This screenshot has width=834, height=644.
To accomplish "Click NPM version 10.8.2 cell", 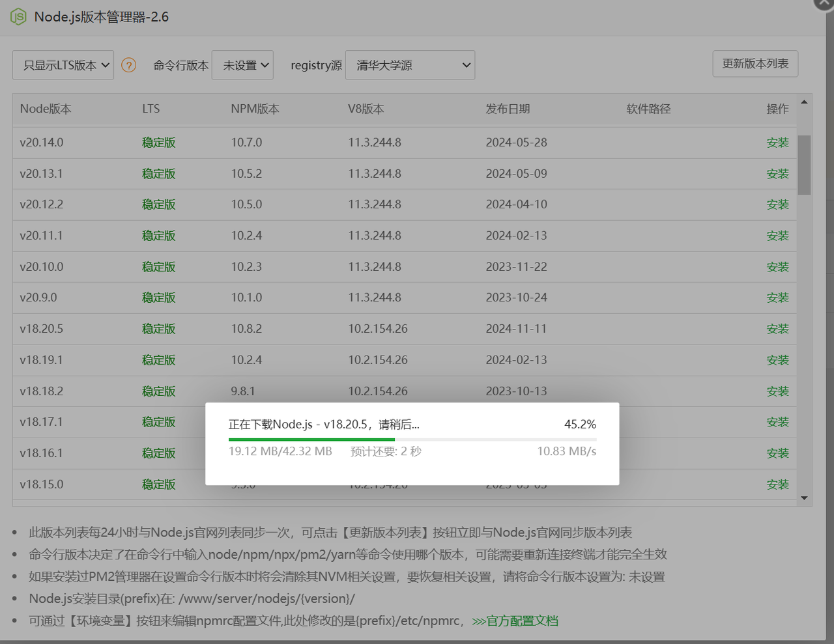I will 246,329.
